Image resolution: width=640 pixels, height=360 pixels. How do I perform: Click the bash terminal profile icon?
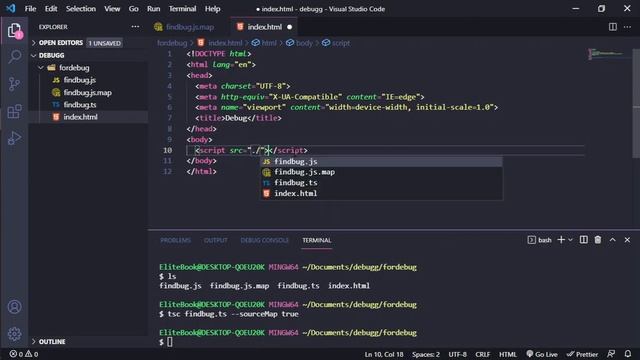click(x=531, y=240)
